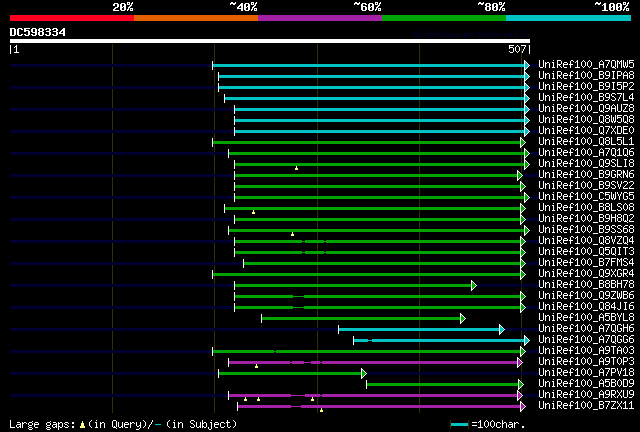
Task: Open the UniRef100_Q7XDE0 hit label
Action: coord(586,130)
